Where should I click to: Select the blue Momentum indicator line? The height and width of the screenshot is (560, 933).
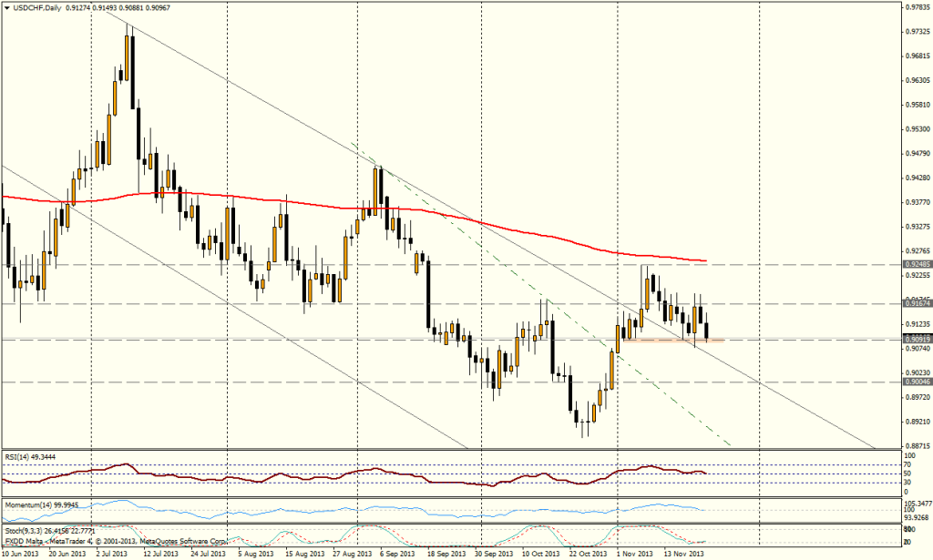[x=364, y=507]
